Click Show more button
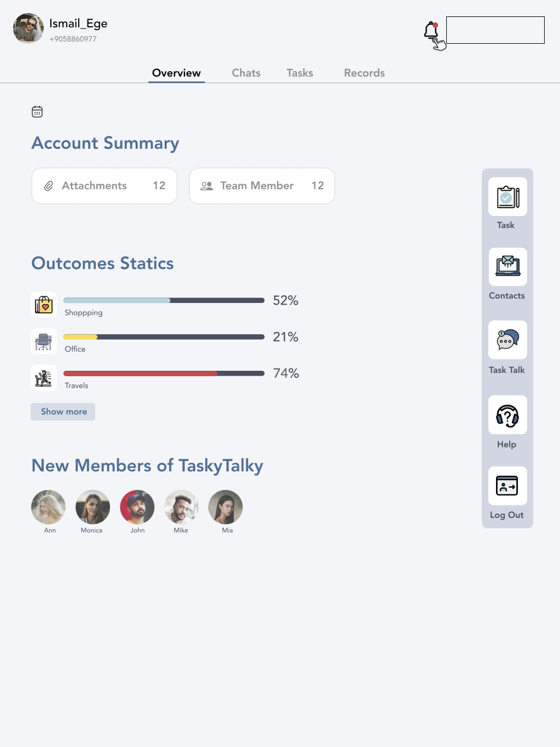560x747 pixels. pyautogui.click(x=63, y=412)
